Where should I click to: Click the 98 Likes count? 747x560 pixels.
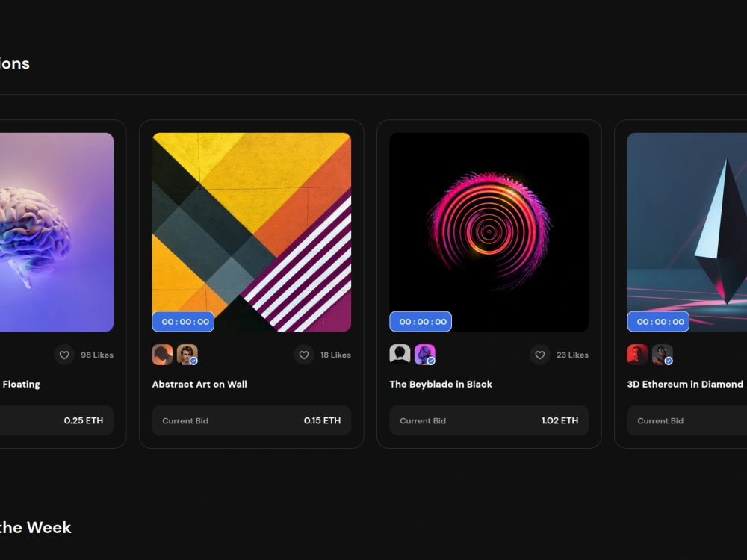pos(97,355)
